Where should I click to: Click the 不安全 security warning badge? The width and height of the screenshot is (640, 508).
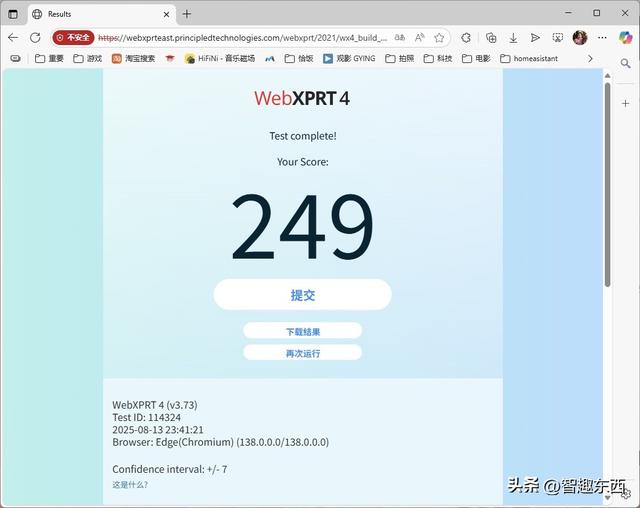[73, 38]
